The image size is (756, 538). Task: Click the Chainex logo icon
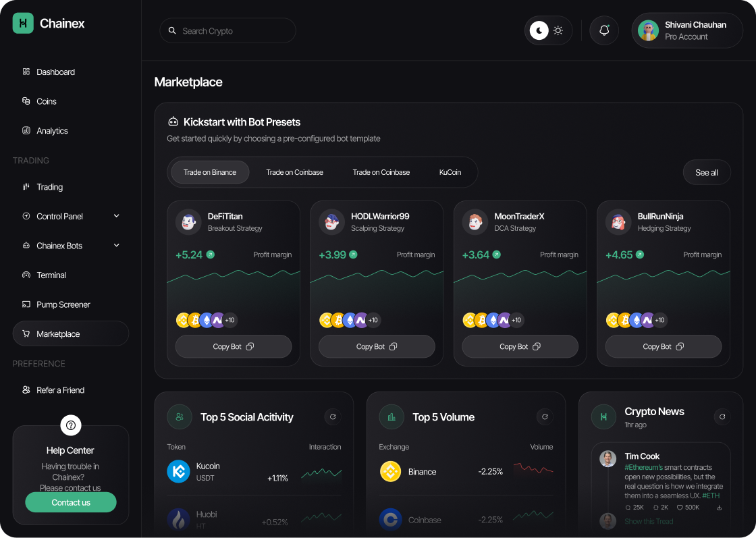pyautogui.click(x=23, y=23)
